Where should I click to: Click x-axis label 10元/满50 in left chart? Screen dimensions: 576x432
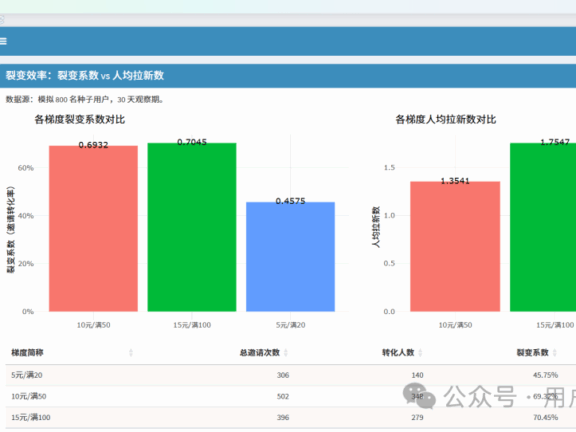(x=93, y=325)
